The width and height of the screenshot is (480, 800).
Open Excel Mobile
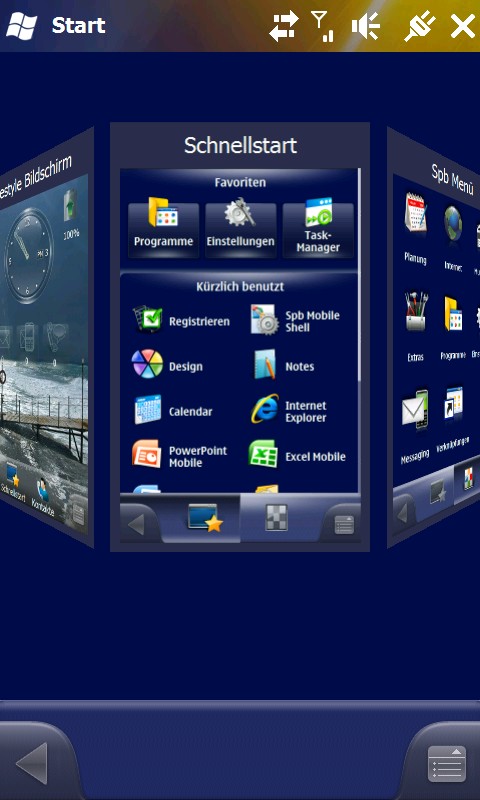point(297,456)
